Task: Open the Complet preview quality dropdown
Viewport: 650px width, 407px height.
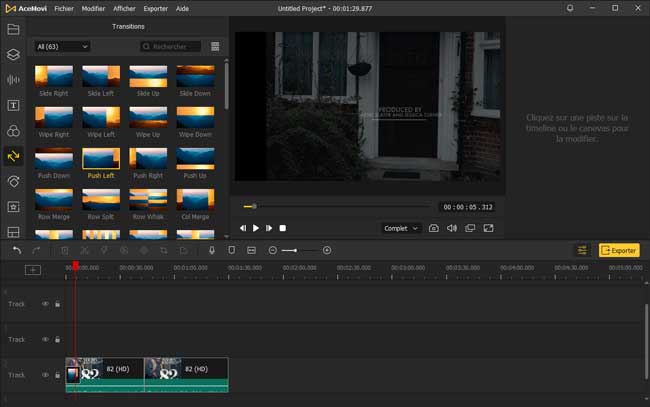Action: coord(401,228)
